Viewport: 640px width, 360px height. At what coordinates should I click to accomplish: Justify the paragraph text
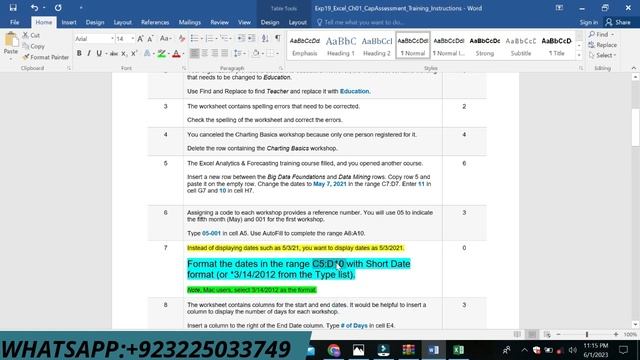pyautogui.click(x=224, y=53)
